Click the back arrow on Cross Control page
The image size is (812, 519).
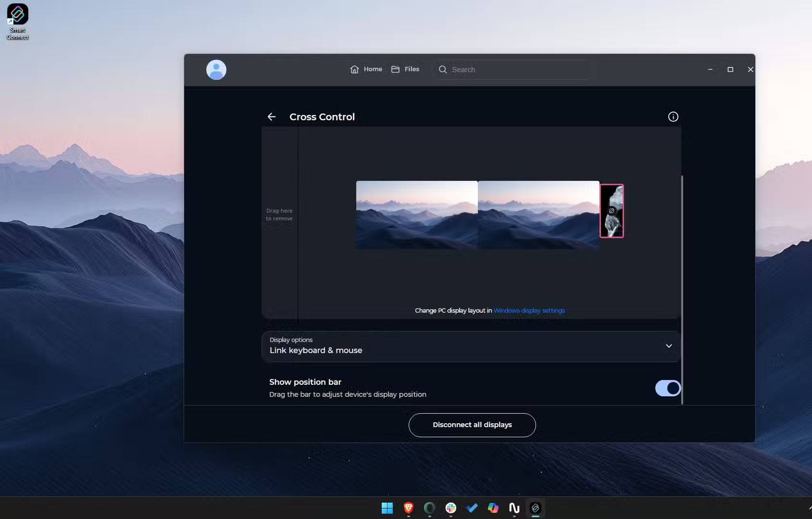tap(272, 116)
